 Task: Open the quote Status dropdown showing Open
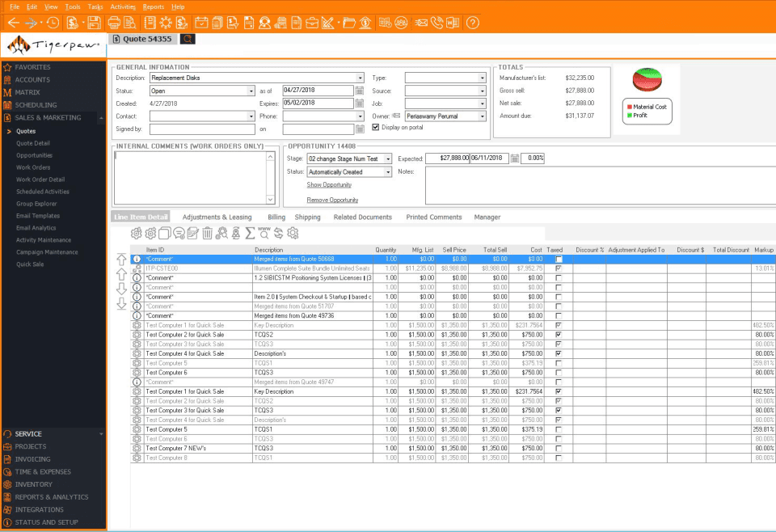(251, 91)
